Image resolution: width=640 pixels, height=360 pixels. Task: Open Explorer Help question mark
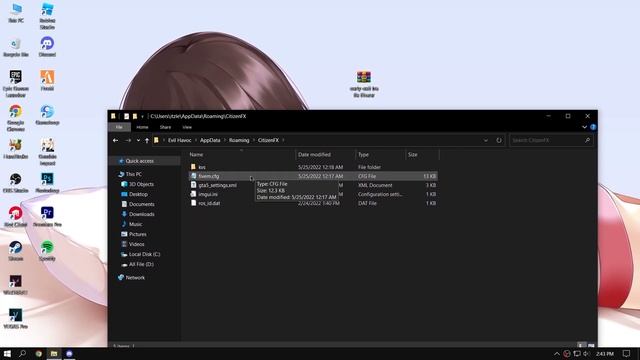click(593, 127)
